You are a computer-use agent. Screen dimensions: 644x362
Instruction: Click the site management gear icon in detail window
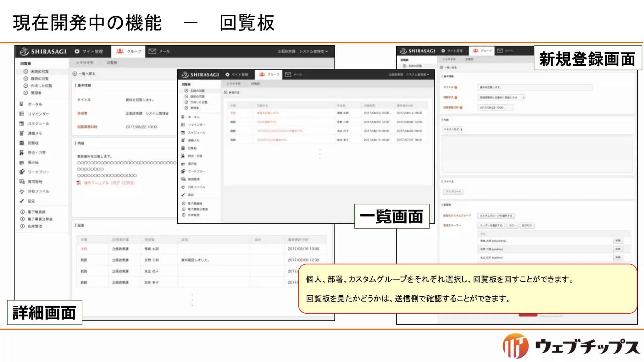click(77, 51)
